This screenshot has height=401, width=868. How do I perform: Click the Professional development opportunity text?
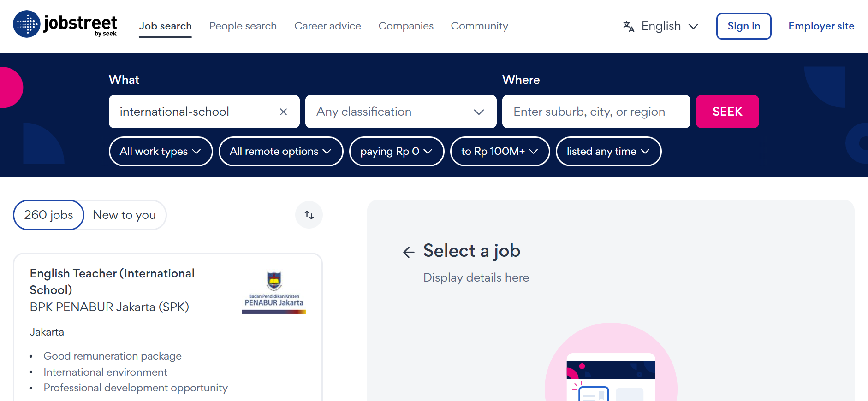click(x=136, y=388)
